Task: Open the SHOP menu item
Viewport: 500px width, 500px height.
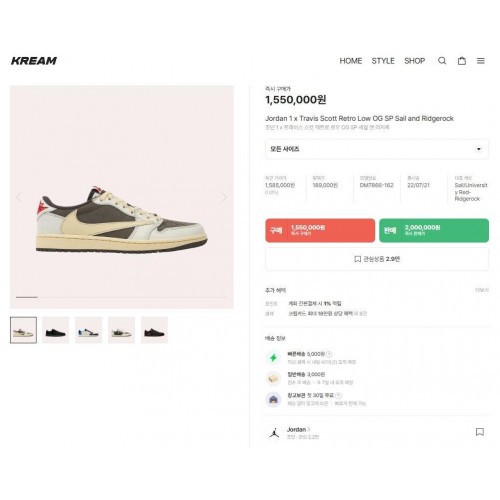Action: tap(415, 61)
